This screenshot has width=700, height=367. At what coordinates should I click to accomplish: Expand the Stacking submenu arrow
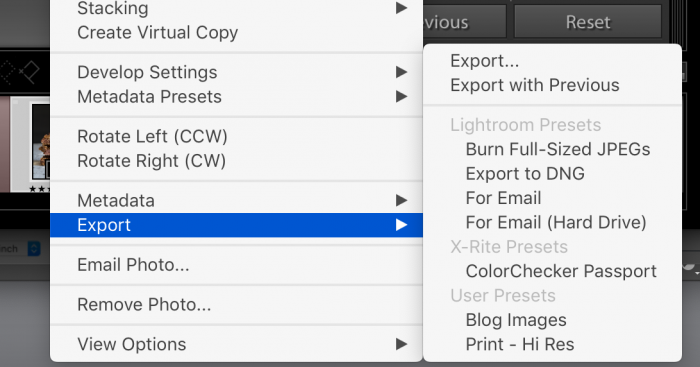tap(401, 8)
